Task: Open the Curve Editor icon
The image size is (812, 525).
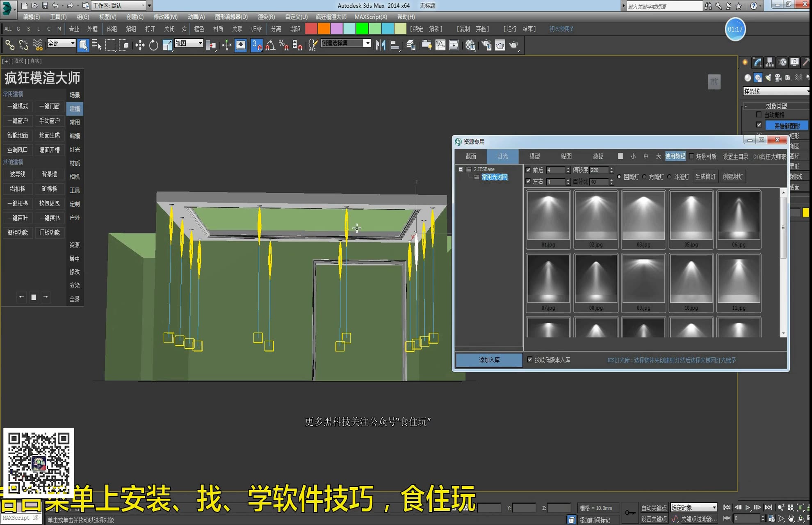Action: 440,45
